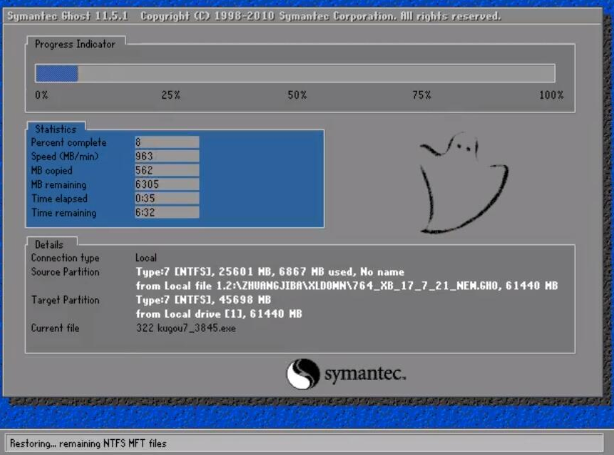Click the Source Partition GHO file path
The width and height of the screenshot is (614, 455).
346,286
